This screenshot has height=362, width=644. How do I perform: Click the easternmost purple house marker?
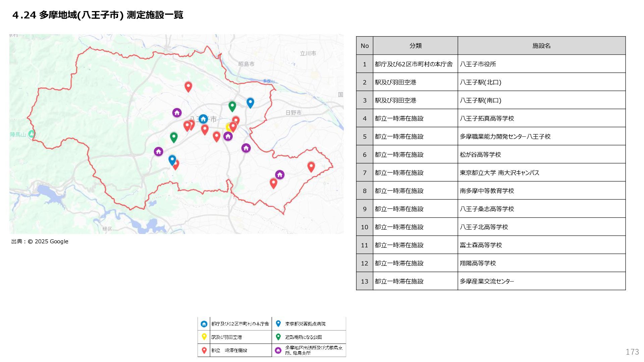click(x=280, y=175)
